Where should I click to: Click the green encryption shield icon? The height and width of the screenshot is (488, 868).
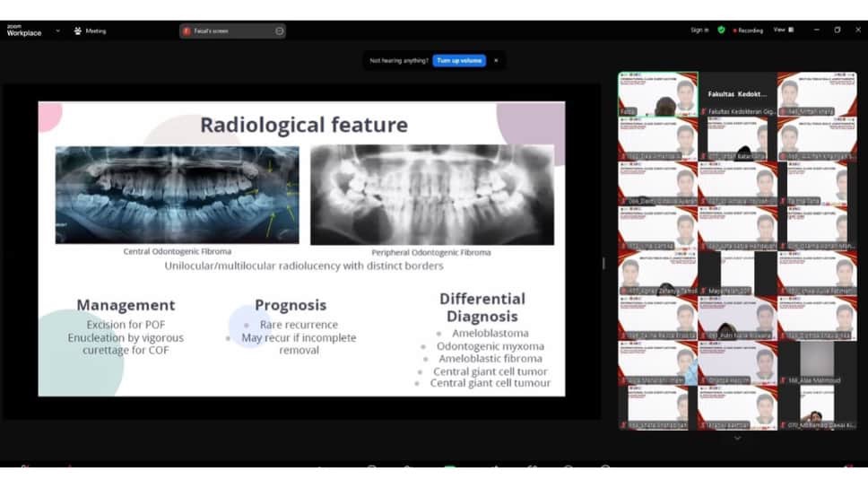point(721,30)
